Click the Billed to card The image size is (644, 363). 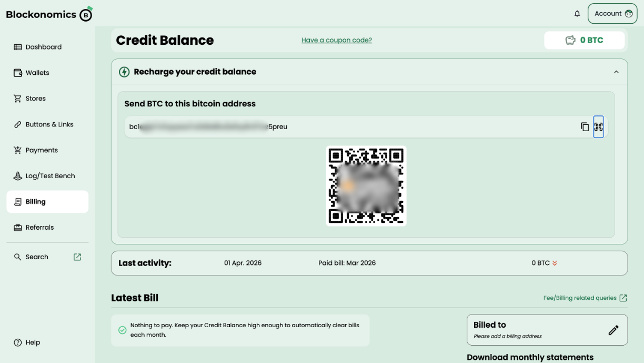click(x=547, y=330)
